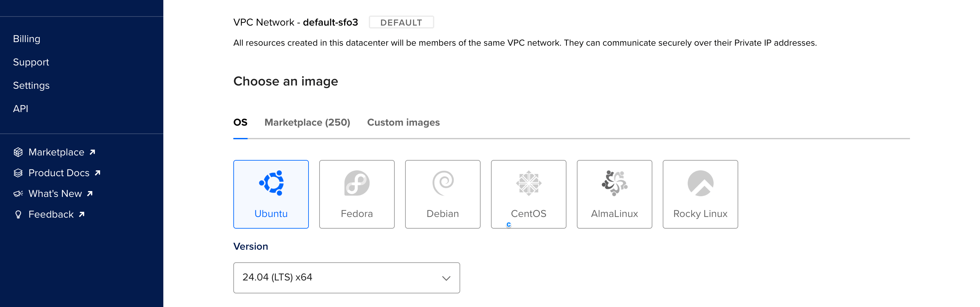
Task: Open the Marketplace sidebar icon
Action: 17,152
